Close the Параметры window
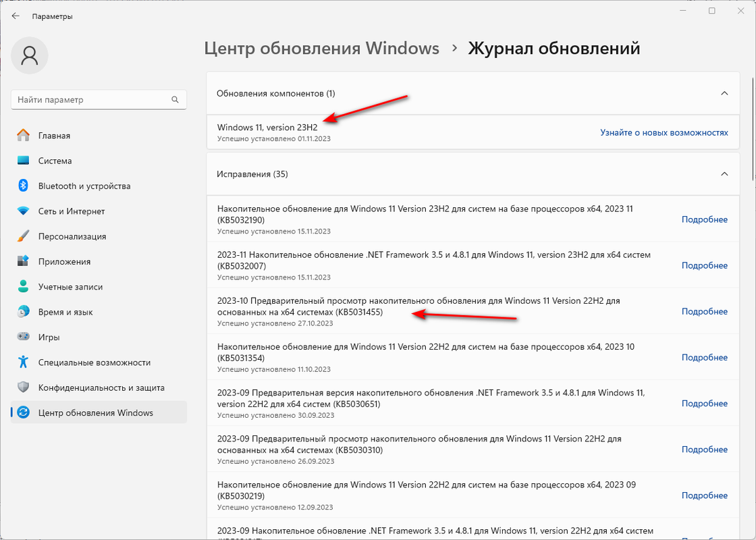 click(x=740, y=11)
